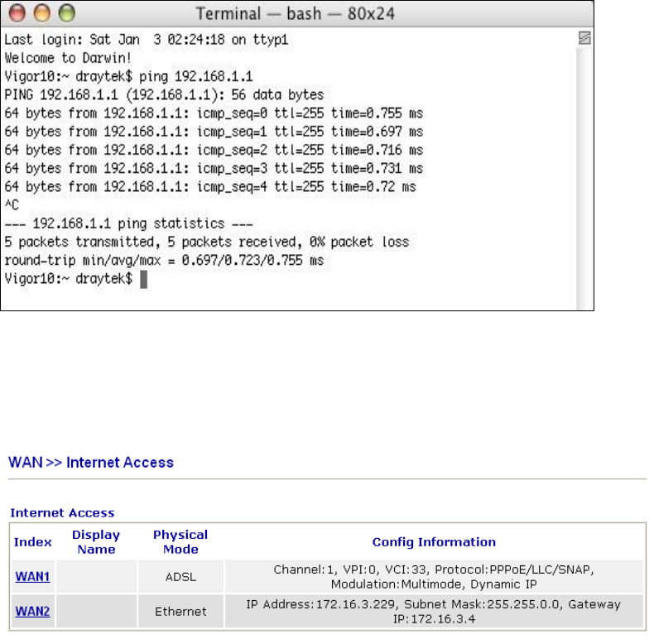Viewport: 654px width, 644px height.
Task: Click the icmp_seq=2 reply line
Action: 214,150
